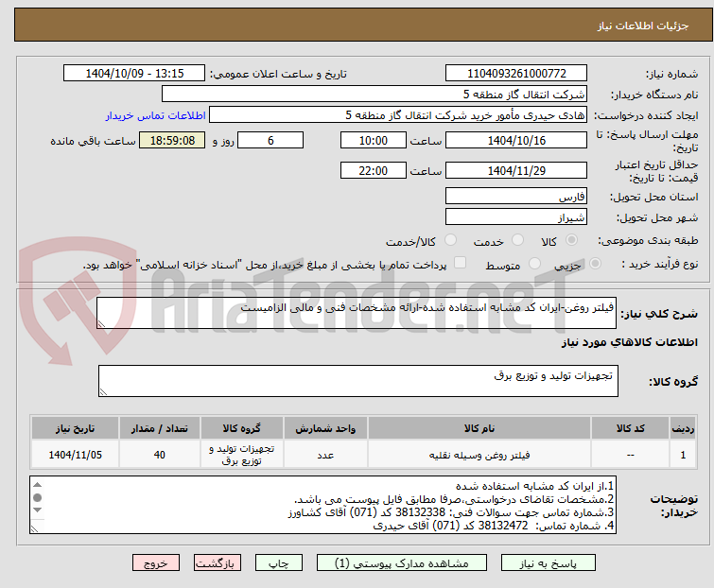Open مشاهده مدارک پیوستی (1) attachments
The height and width of the screenshot is (588, 714).
coord(402,563)
